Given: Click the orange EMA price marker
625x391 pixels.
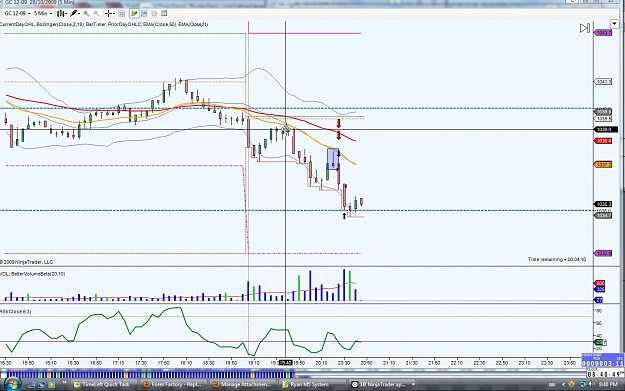Looking at the screenshot, I should click(x=603, y=165).
